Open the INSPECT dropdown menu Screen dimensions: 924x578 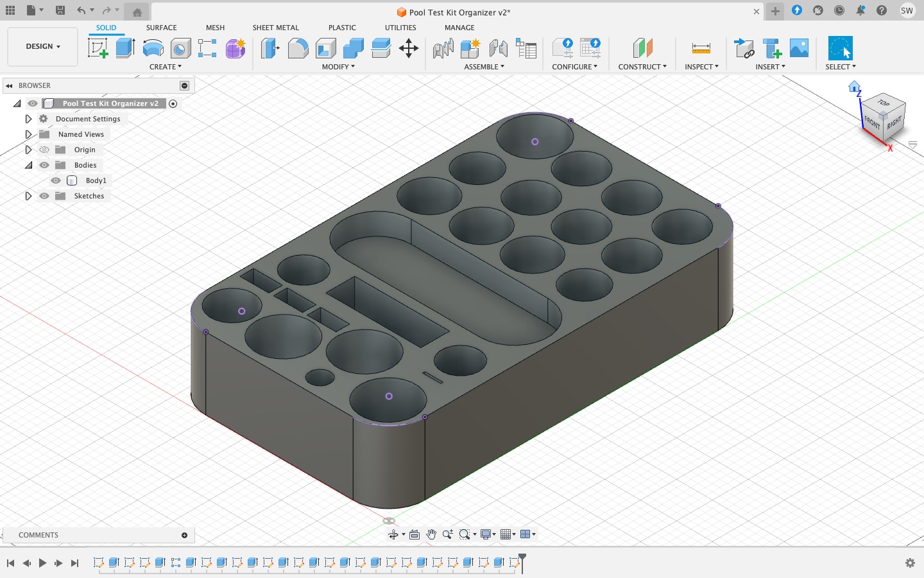pyautogui.click(x=701, y=67)
